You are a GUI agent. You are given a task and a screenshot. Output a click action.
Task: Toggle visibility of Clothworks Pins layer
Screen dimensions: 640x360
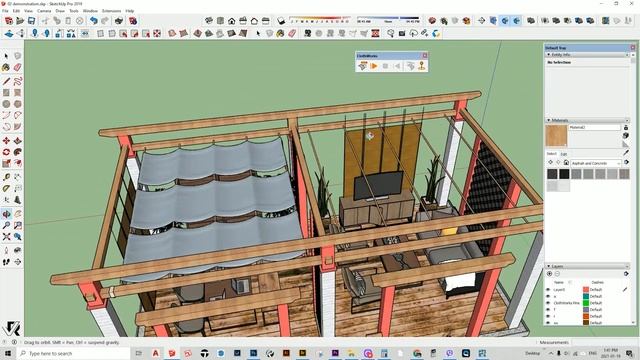coord(548,303)
